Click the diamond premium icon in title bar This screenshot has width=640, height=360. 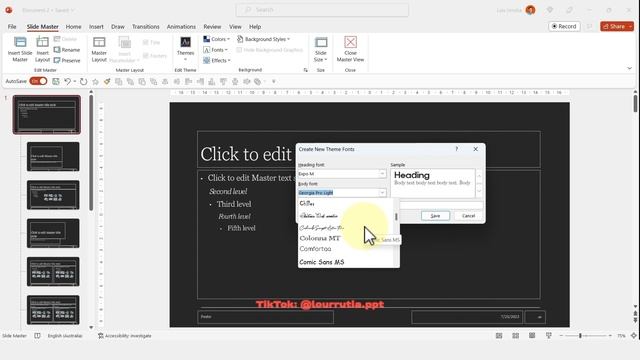[550, 10]
